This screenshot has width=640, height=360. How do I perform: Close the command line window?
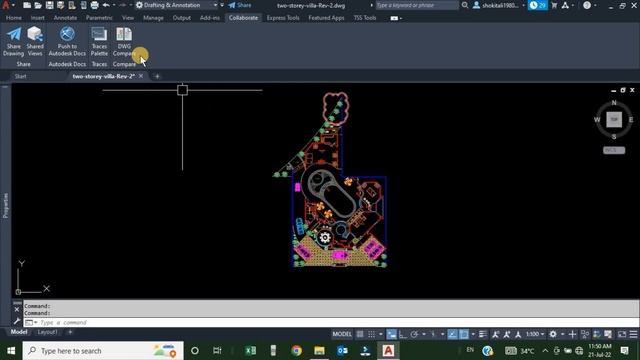click(x=17, y=309)
